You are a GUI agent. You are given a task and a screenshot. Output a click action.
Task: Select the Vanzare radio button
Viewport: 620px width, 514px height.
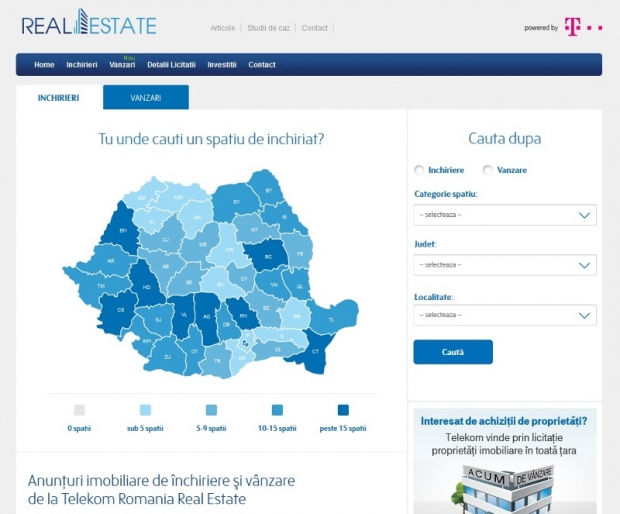coord(488,170)
